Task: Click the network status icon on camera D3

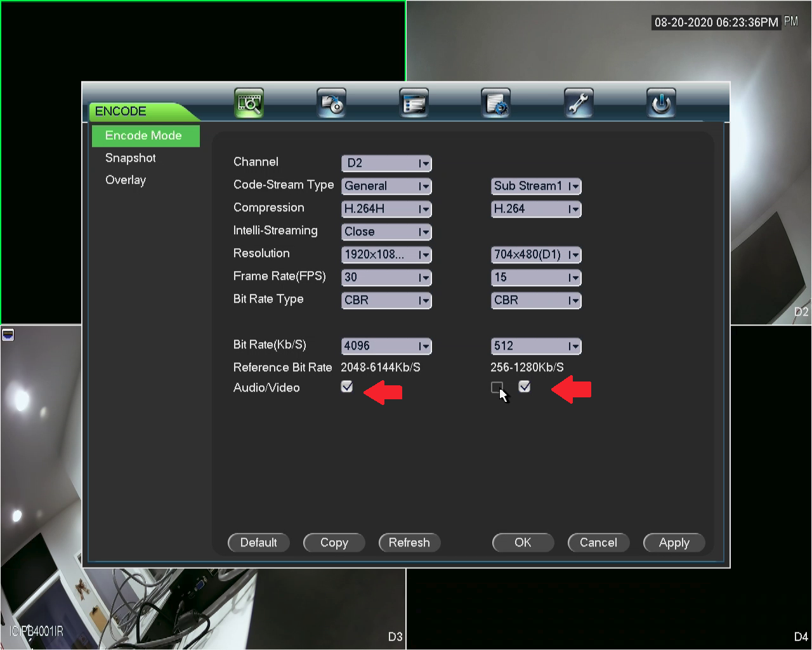Action: (x=8, y=334)
